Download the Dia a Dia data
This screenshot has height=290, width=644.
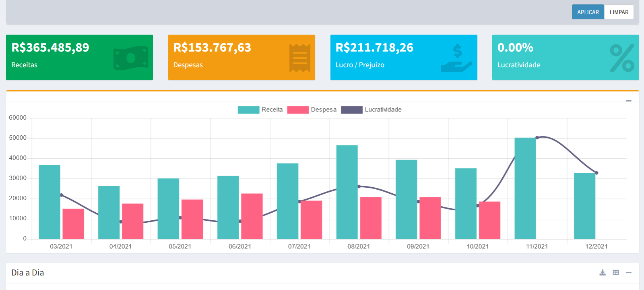point(603,273)
